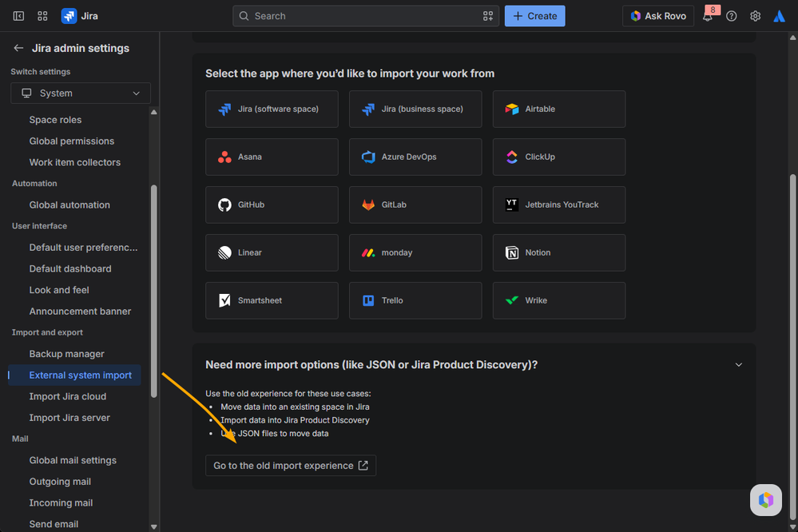
Task: Open Incoming mail settings
Action: click(61, 503)
